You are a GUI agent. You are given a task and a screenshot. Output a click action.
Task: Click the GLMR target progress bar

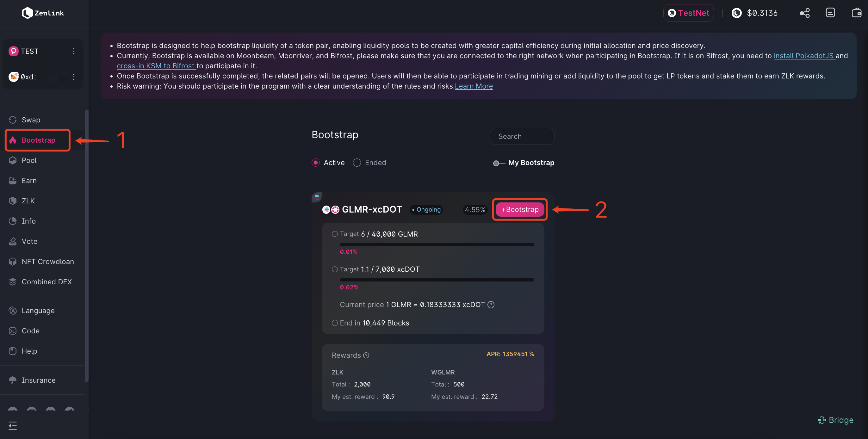437,244
